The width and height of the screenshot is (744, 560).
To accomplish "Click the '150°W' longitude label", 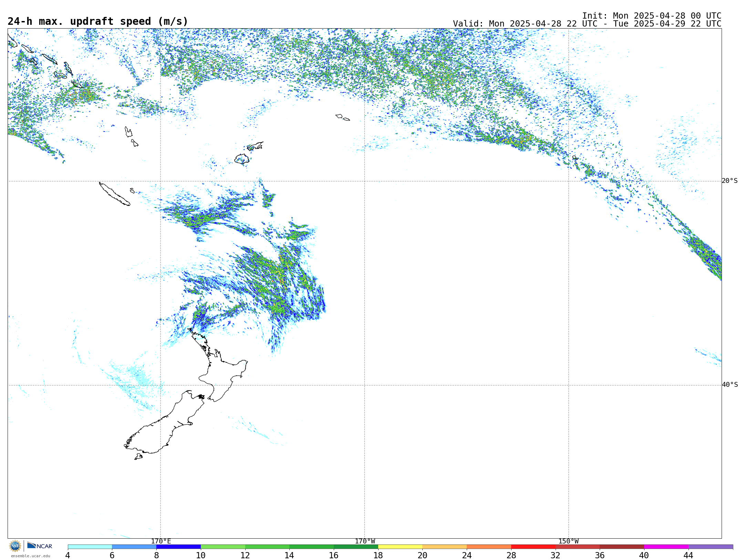I will pos(569,541).
